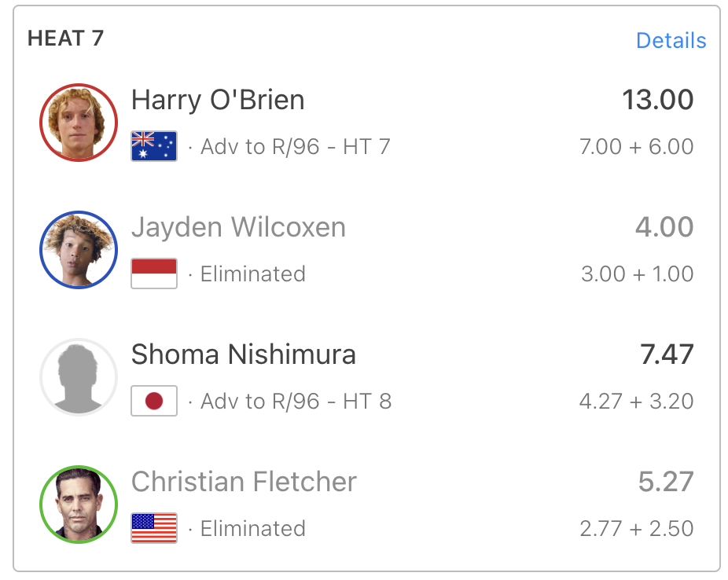
Task: Open Christian Fletcher's athlete name
Action: pyautogui.click(x=244, y=483)
